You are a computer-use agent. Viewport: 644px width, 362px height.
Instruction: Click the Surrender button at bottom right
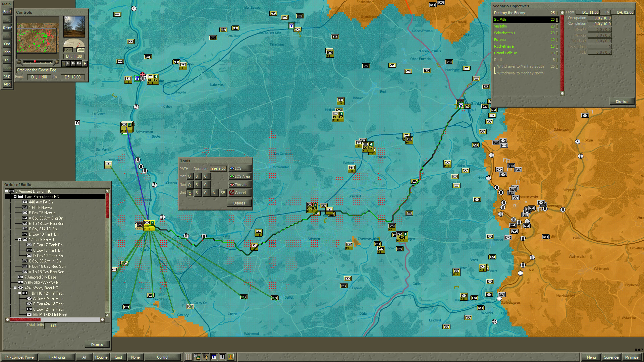point(611,357)
